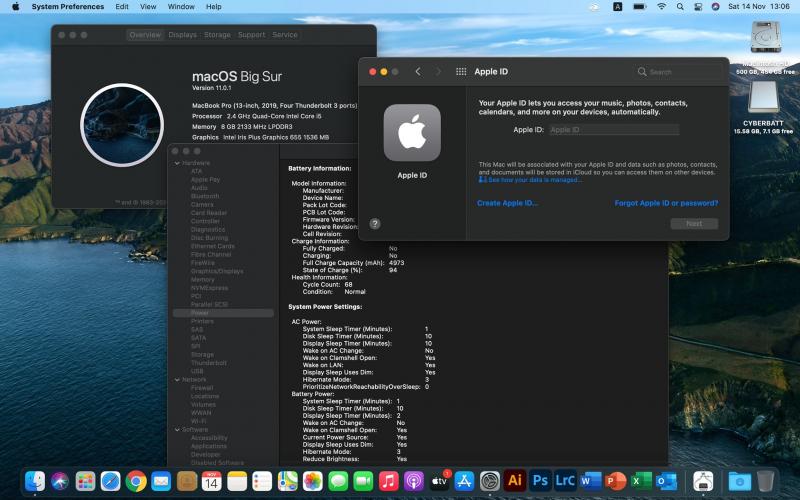Launch Google Chrome from the dock

(x=136, y=481)
